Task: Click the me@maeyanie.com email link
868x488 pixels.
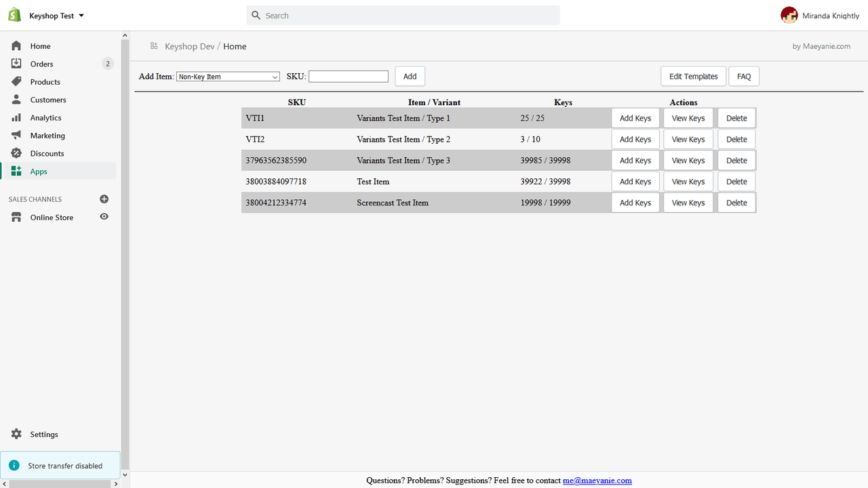Action: pos(597,481)
